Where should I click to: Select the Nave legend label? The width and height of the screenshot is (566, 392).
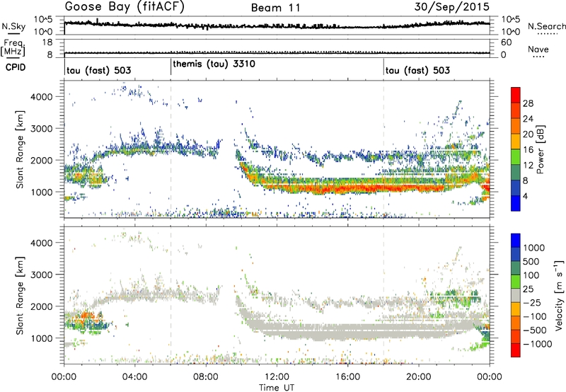pyautogui.click(x=541, y=49)
